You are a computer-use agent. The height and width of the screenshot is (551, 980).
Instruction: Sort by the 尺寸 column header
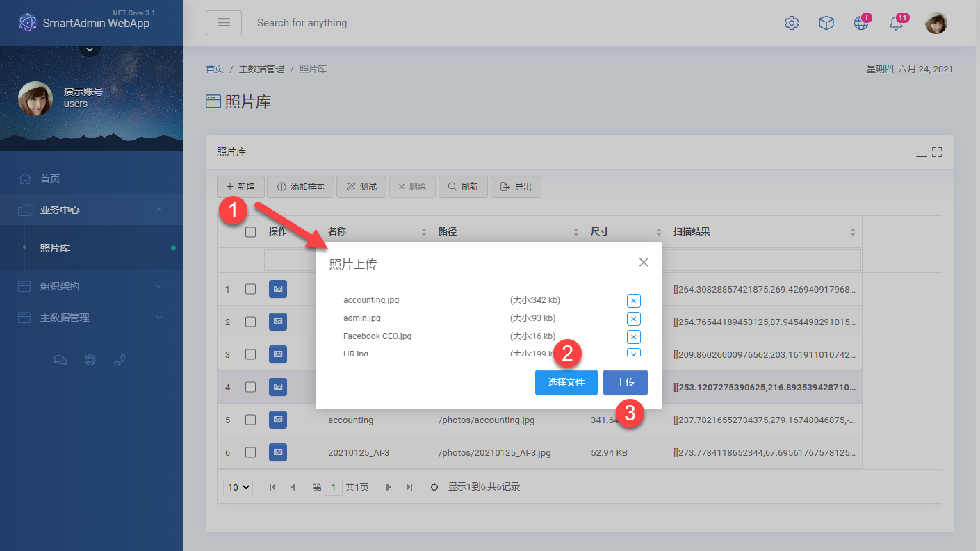[x=626, y=232]
